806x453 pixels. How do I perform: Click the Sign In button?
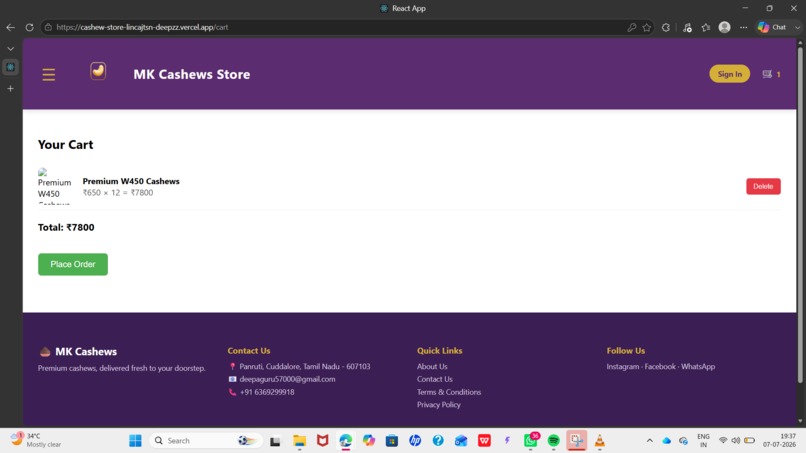coord(729,74)
